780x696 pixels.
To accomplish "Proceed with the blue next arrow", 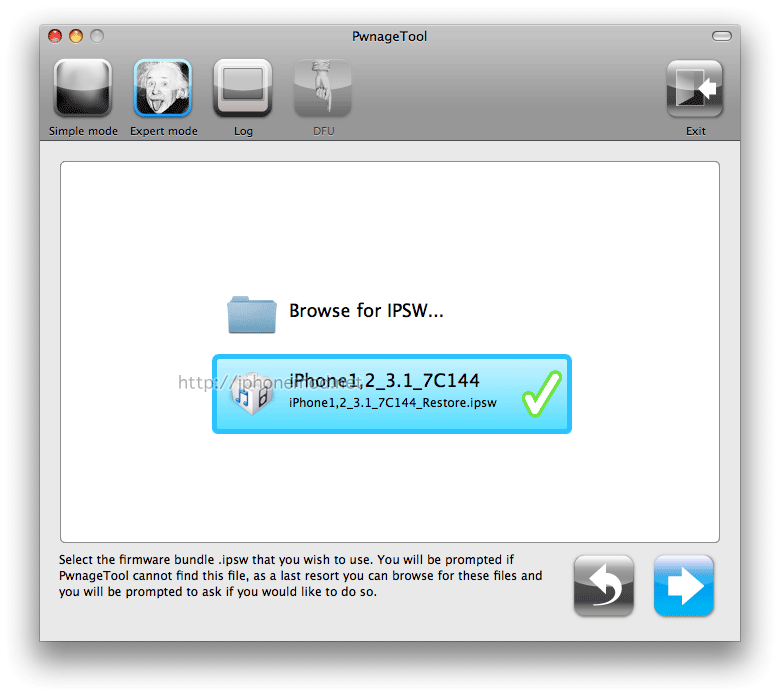I will 684,586.
